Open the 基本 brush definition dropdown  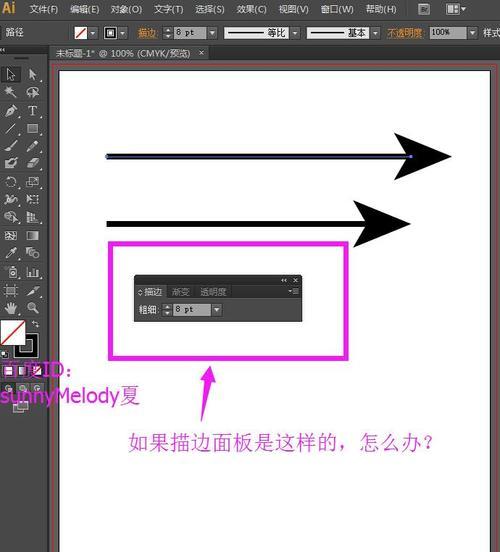376,33
